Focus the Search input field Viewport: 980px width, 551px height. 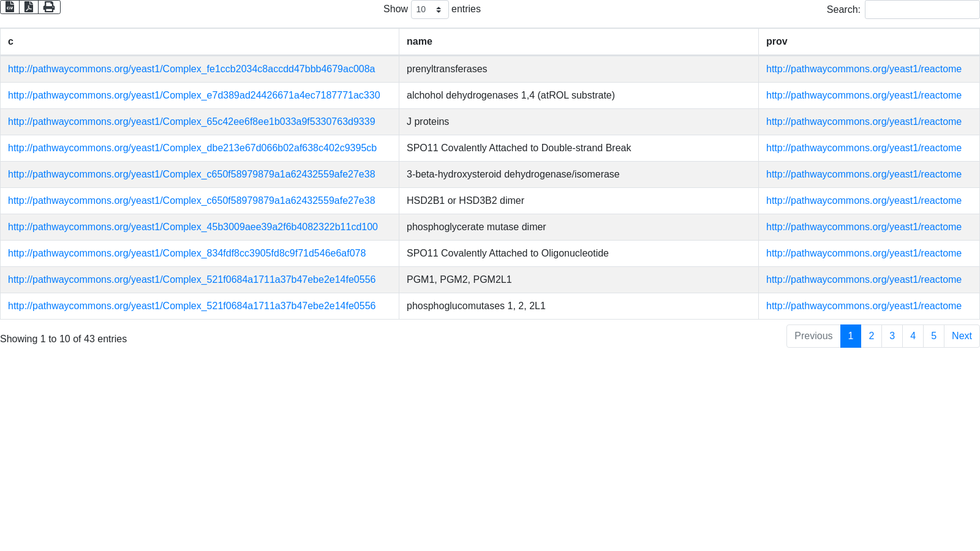[x=922, y=9]
